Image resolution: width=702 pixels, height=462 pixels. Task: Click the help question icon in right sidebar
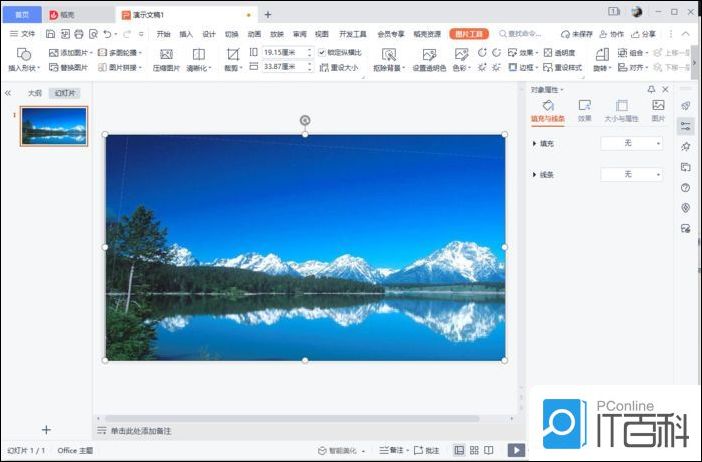click(685, 188)
